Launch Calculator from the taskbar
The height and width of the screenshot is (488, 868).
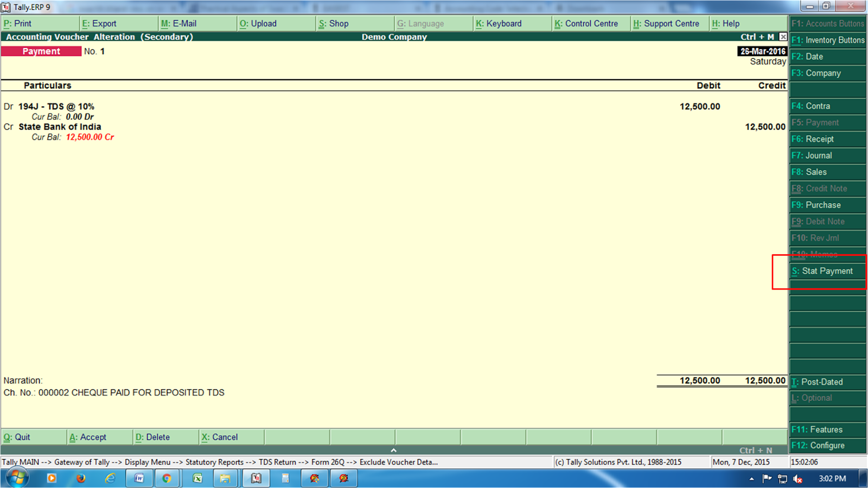(x=285, y=478)
